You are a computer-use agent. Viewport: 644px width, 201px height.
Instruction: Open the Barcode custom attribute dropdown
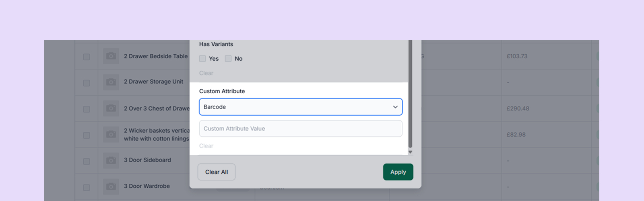tap(301, 107)
